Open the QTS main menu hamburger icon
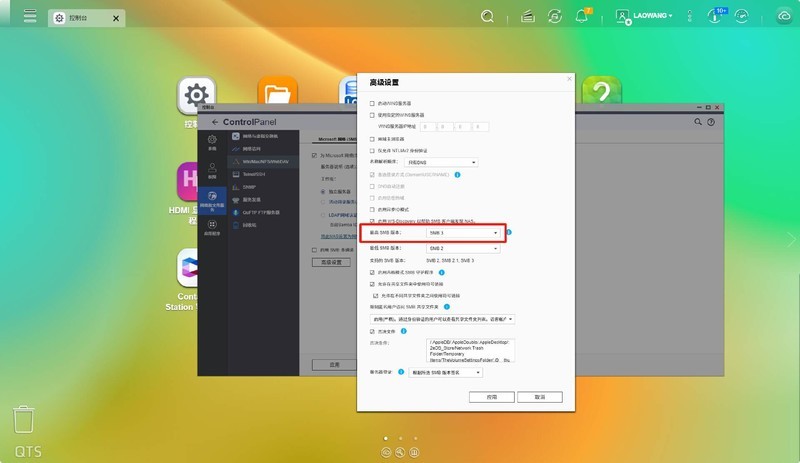The image size is (800, 463). (x=30, y=16)
